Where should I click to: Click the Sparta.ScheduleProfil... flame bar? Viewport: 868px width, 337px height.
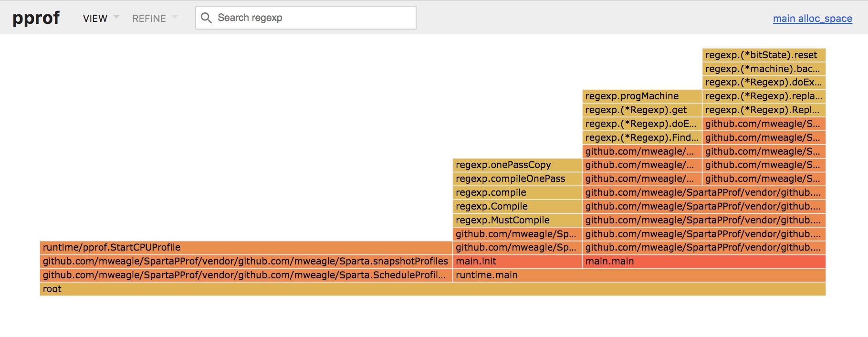tap(246, 275)
